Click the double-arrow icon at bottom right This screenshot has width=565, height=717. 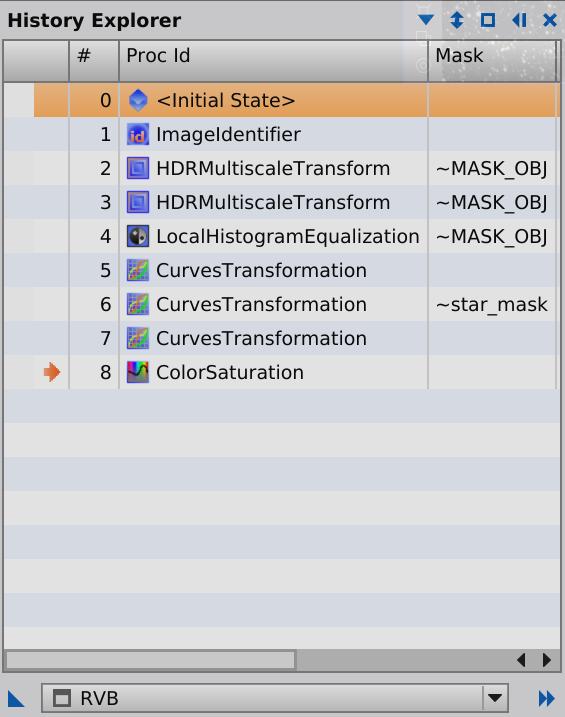click(x=546, y=698)
